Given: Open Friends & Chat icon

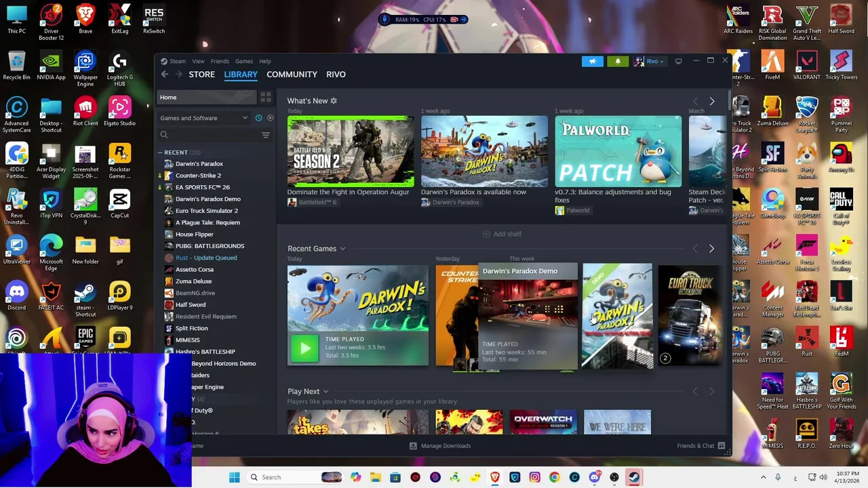Looking at the screenshot, I should (722, 446).
